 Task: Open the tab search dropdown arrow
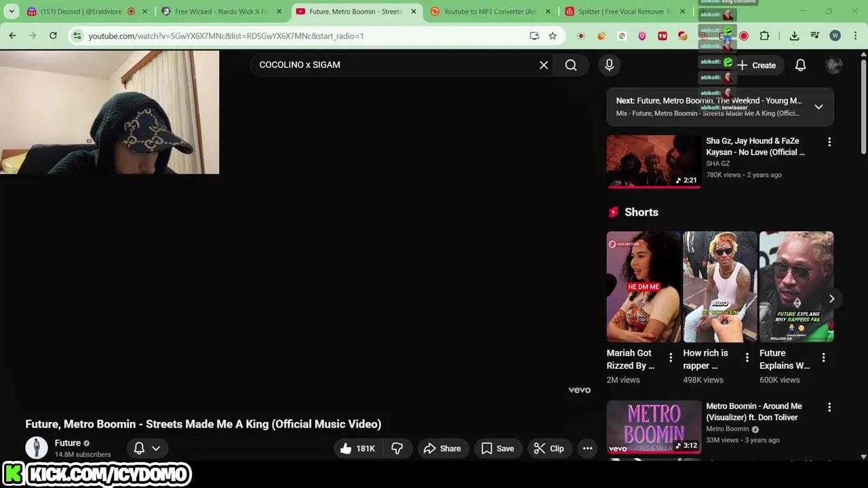[12, 12]
